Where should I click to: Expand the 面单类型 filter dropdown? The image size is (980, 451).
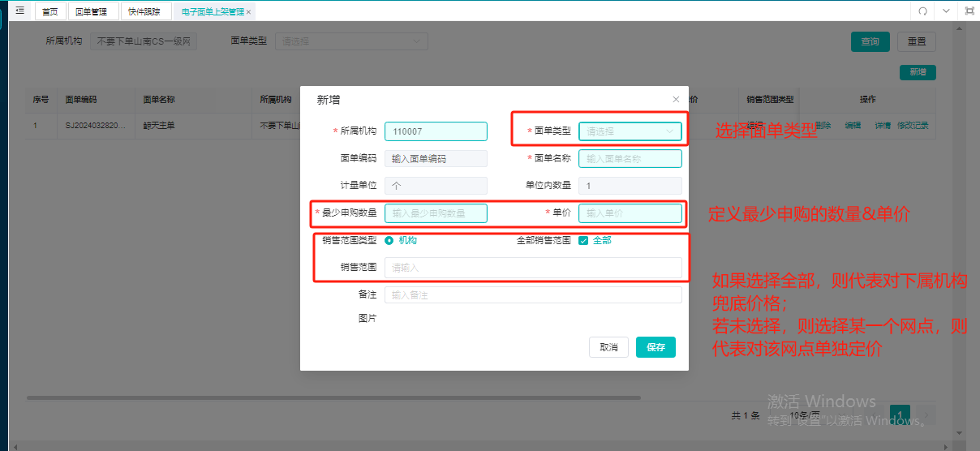click(350, 41)
